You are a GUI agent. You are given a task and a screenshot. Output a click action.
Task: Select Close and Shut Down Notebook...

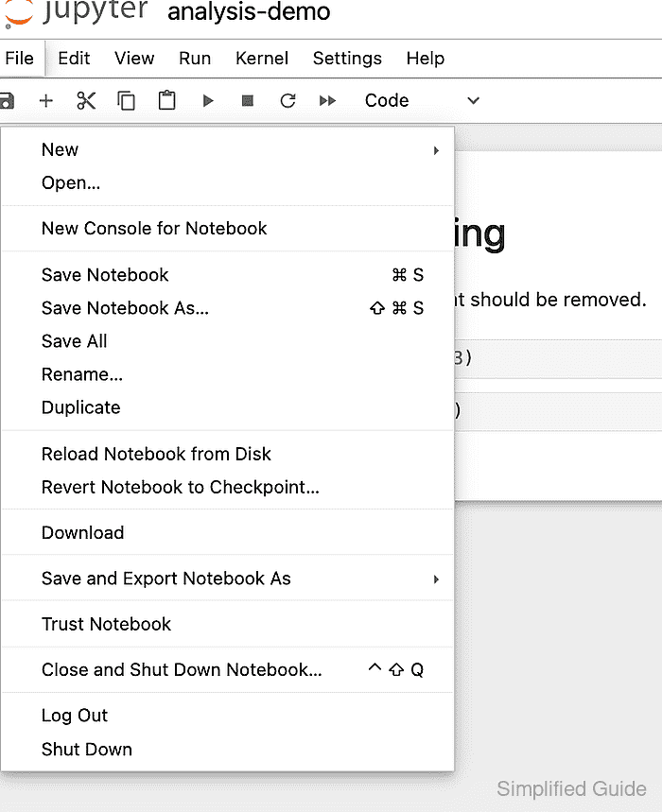(x=227, y=669)
